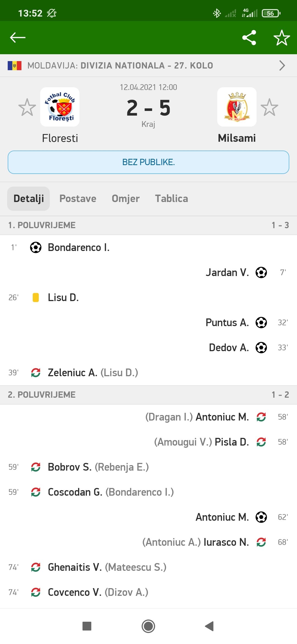The height and width of the screenshot is (644, 297).
Task: Tap the Floresti club logo
Action: pyautogui.click(x=60, y=107)
